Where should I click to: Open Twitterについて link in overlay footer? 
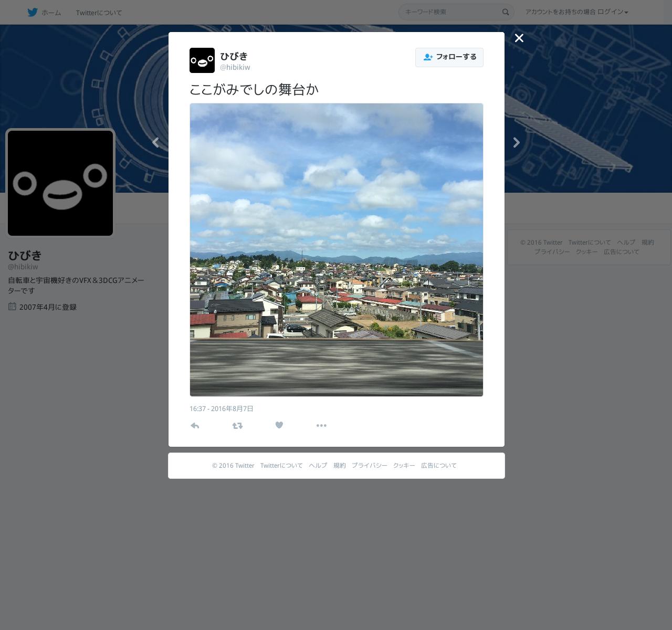point(281,466)
